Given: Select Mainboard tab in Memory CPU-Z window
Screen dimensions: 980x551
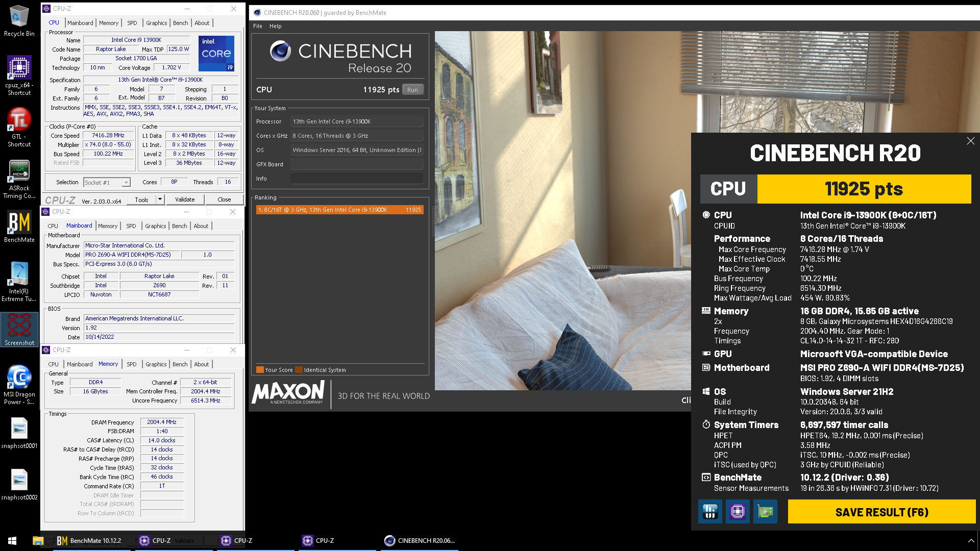Looking at the screenshot, I should coord(80,364).
